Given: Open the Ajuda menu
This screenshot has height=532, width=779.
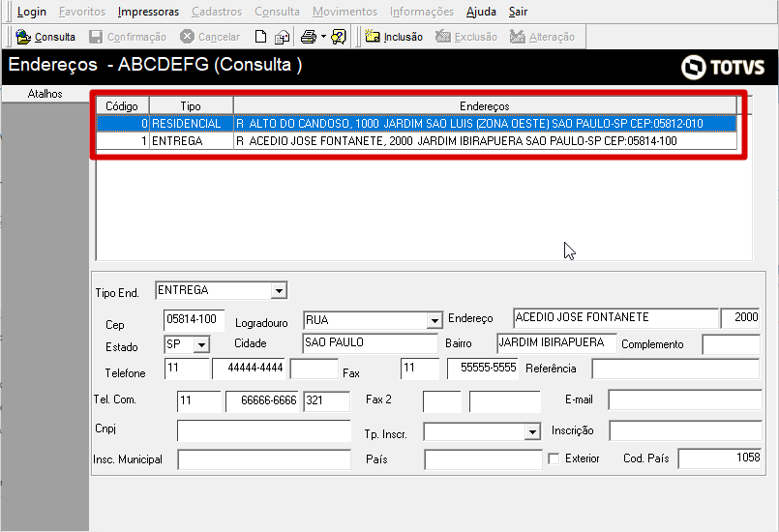Looking at the screenshot, I should coord(481,12).
